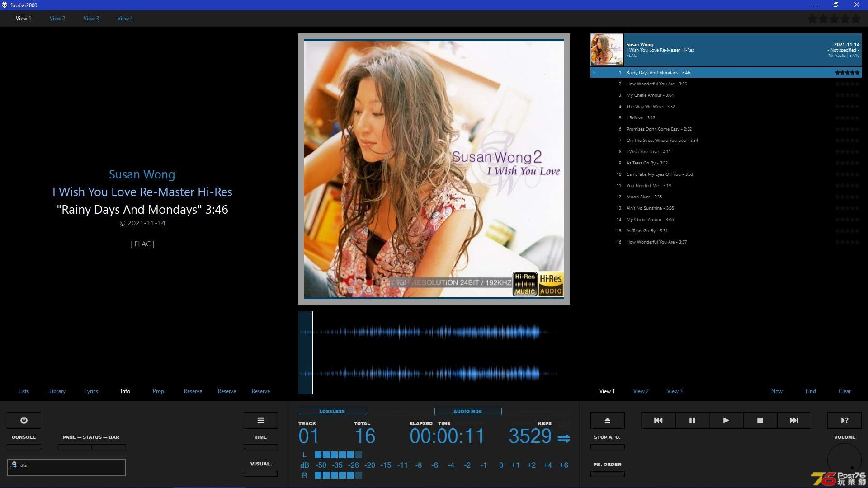
Task: Click playing indicator on track 1
Action: coord(594,72)
